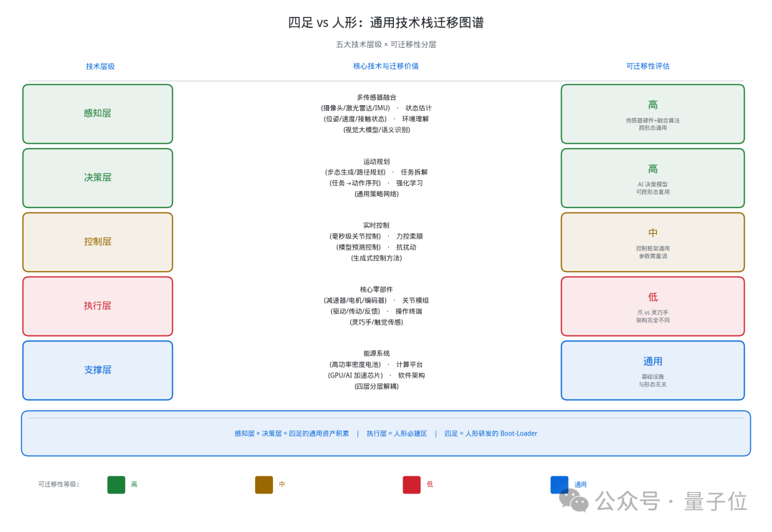Click the 多传感器融合 heading text
The width and height of the screenshot is (772, 532).
pos(377,97)
